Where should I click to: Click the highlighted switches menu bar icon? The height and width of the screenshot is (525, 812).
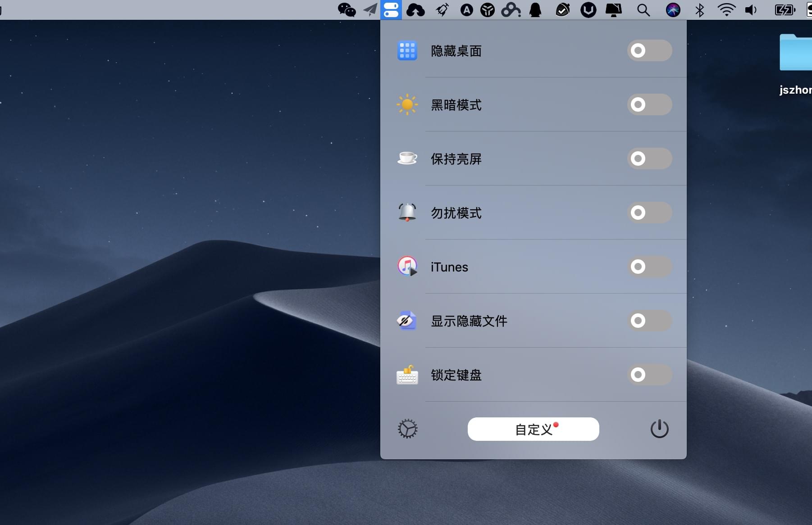(x=391, y=10)
